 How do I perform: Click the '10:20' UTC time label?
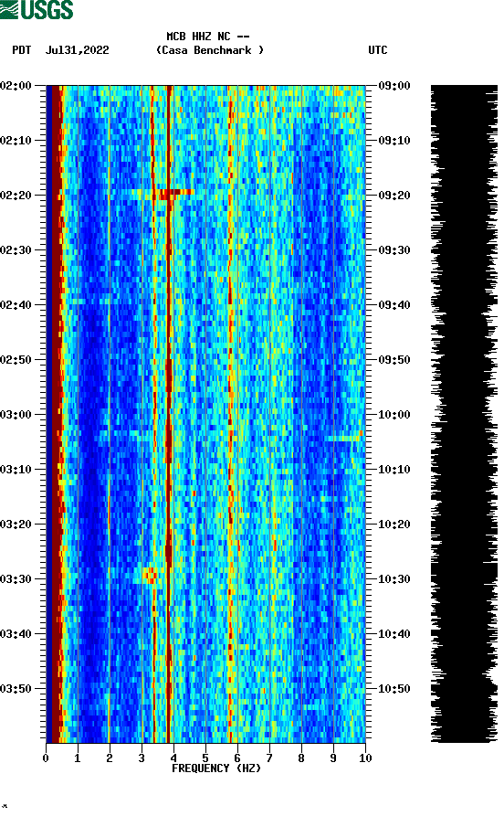click(394, 525)
